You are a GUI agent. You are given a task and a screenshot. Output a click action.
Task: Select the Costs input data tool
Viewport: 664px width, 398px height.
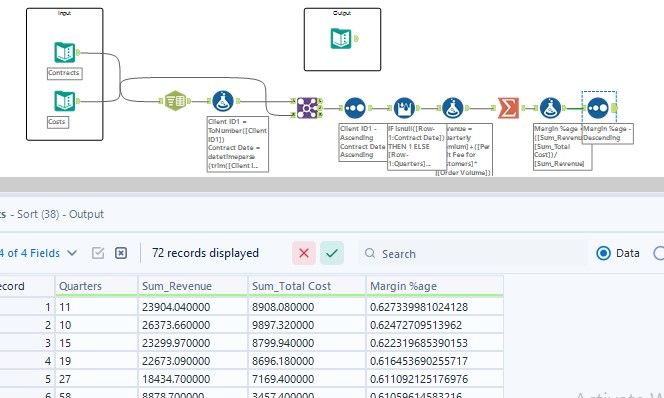(65, 101)
